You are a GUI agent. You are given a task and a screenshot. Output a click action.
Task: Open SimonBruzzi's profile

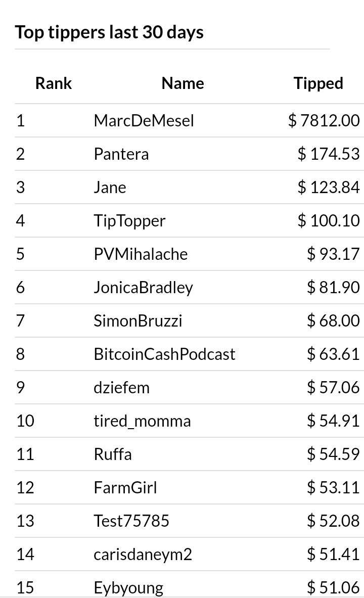tap(138, 321)
